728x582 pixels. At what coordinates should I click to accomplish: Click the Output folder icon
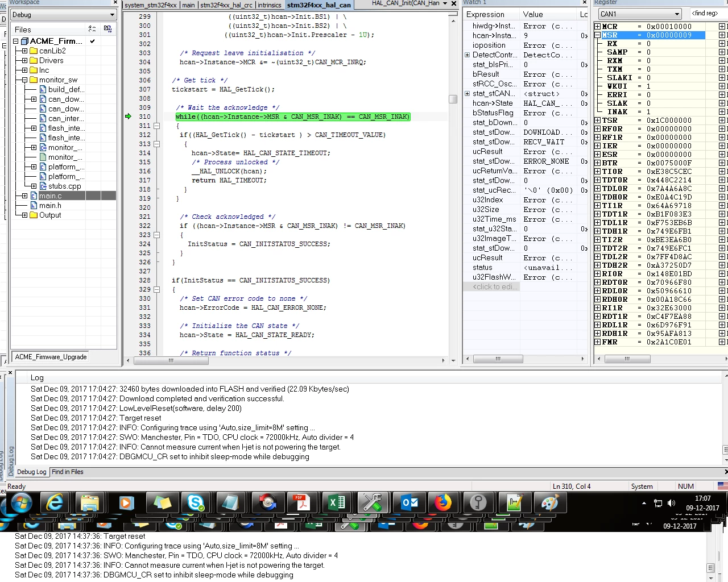pyautogui.click(x=34, y=215)
